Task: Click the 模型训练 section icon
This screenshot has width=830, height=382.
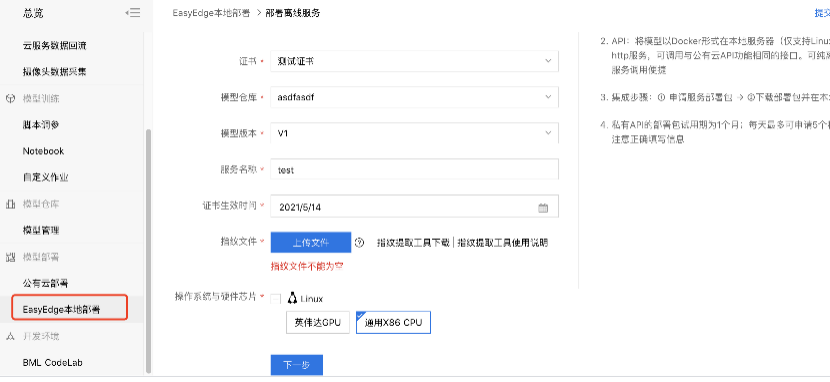Action: click(10, 98)
